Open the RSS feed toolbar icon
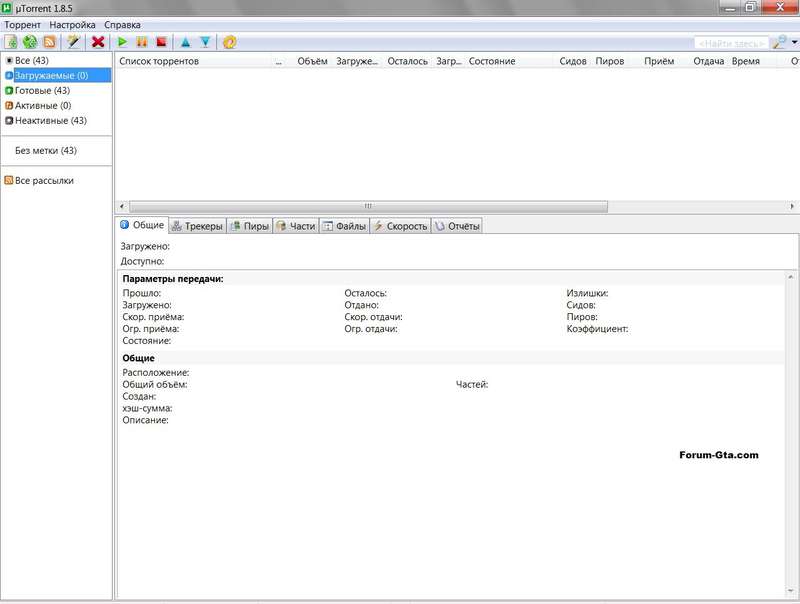The width and height of the screenshot is (800, 604). pos(48,42)
